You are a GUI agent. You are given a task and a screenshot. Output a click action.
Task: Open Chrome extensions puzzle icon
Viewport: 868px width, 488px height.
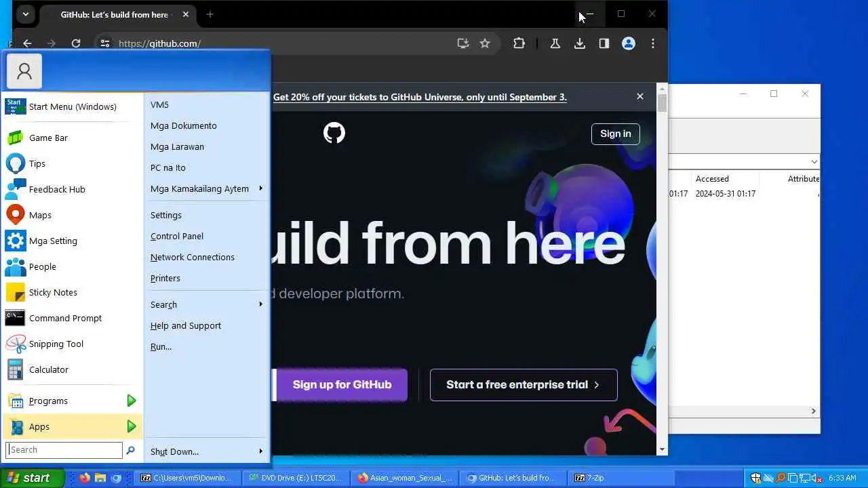pyautogui.click(x=519, y=43)
